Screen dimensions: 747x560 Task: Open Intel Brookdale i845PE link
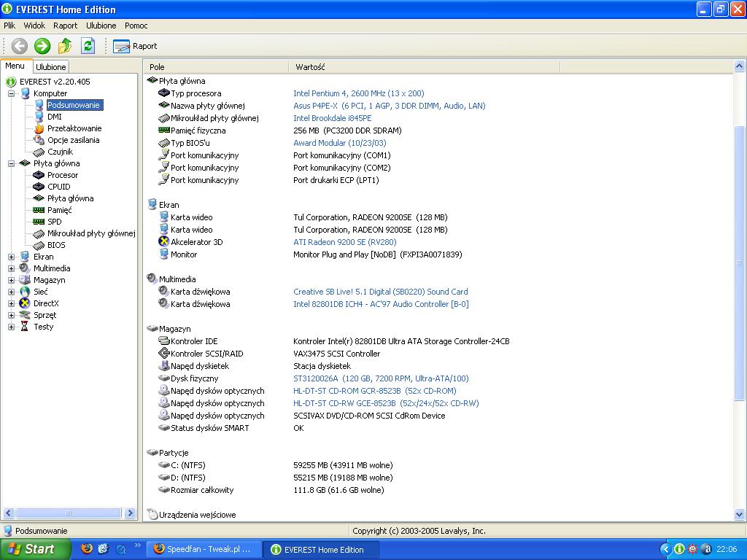click(333, 118)
